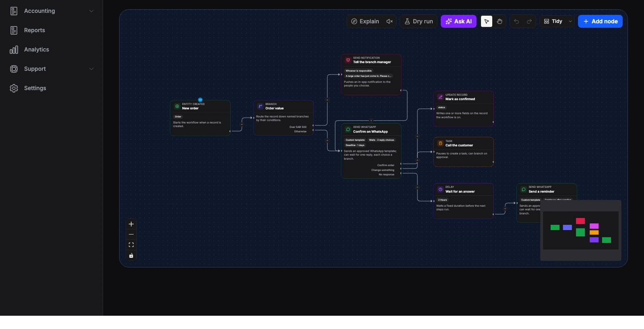Open the Tidy dropdown arrow
The height and width of the screenshot is (329, 644).
(570, 21)
